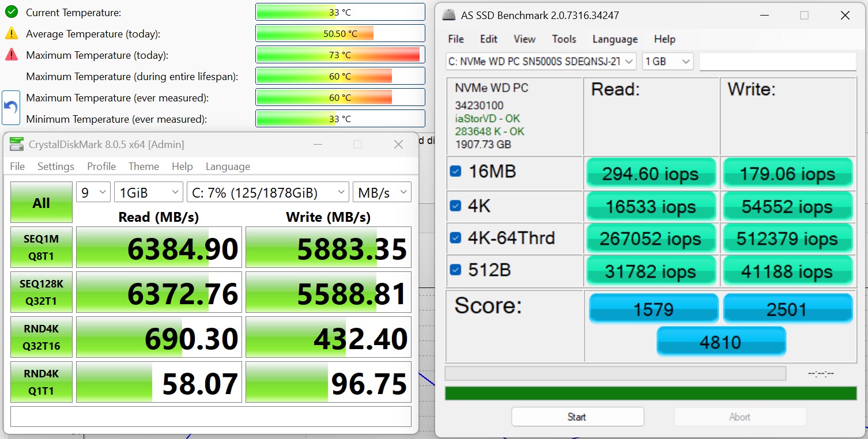Click the Abort button in AS SSD
This screenshot has height=439, width=868.
[x=740, y=417]
